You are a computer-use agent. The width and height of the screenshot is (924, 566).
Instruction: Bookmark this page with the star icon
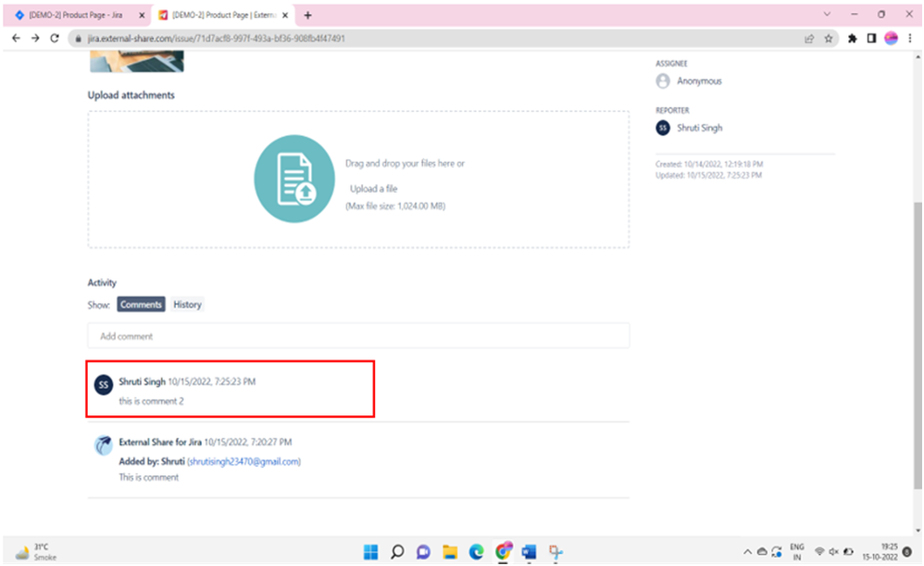(x=828, y=38)
